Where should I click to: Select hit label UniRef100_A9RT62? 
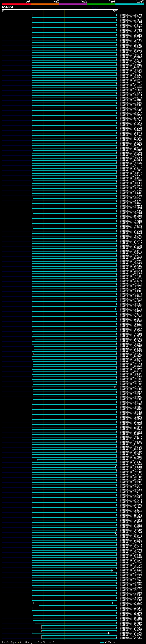(x=131, y=366)
